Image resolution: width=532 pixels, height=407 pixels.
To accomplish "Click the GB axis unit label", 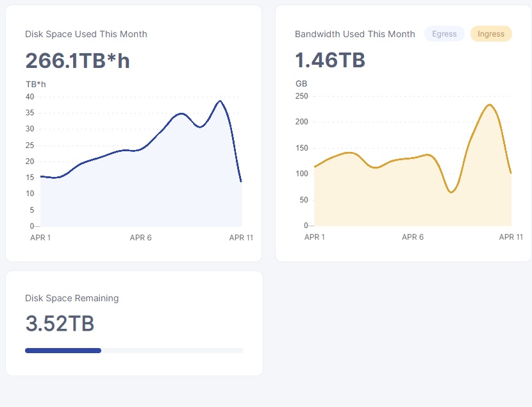I will (x=301, y=84).
